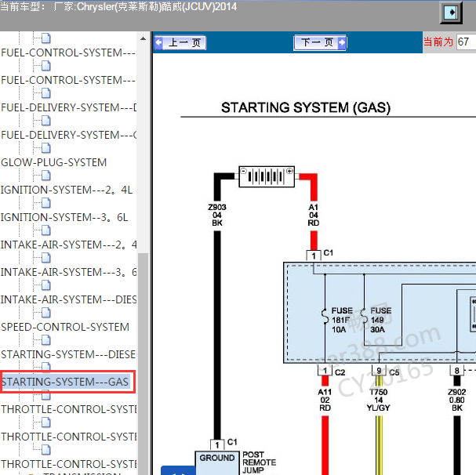Click the panel toggle arrow icon at top right

click(x=451, y=13)
